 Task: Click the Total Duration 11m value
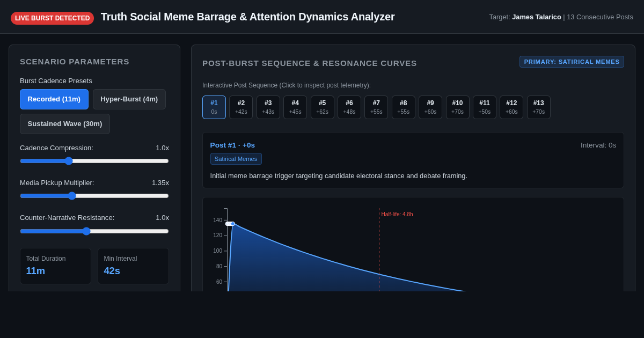35,271
